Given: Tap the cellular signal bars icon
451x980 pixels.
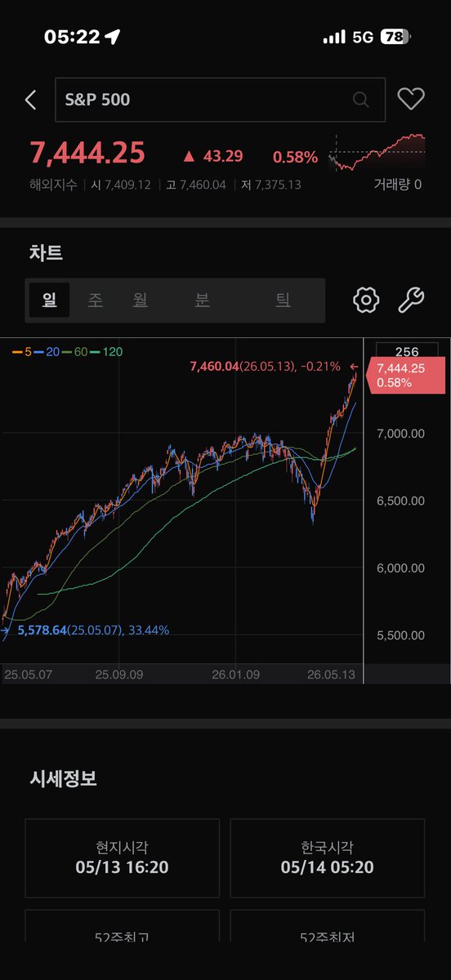Looking at the screenshot, I should (x=335, y=37).
